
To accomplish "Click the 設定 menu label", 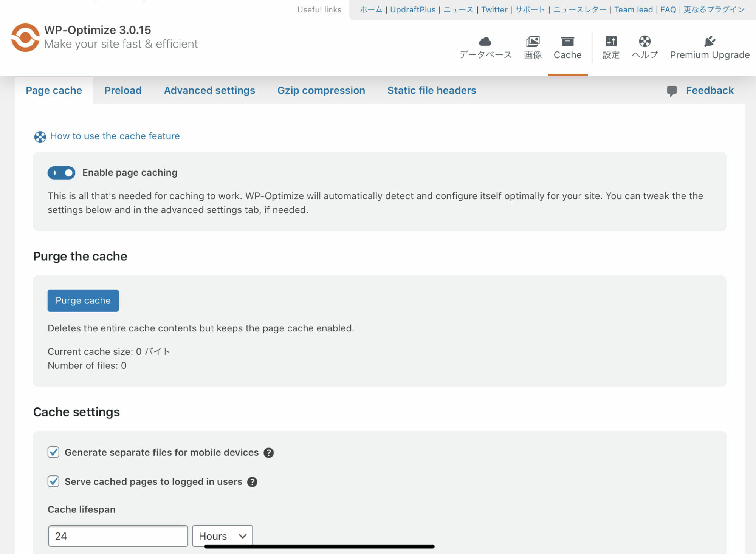I will click(611, 55).
